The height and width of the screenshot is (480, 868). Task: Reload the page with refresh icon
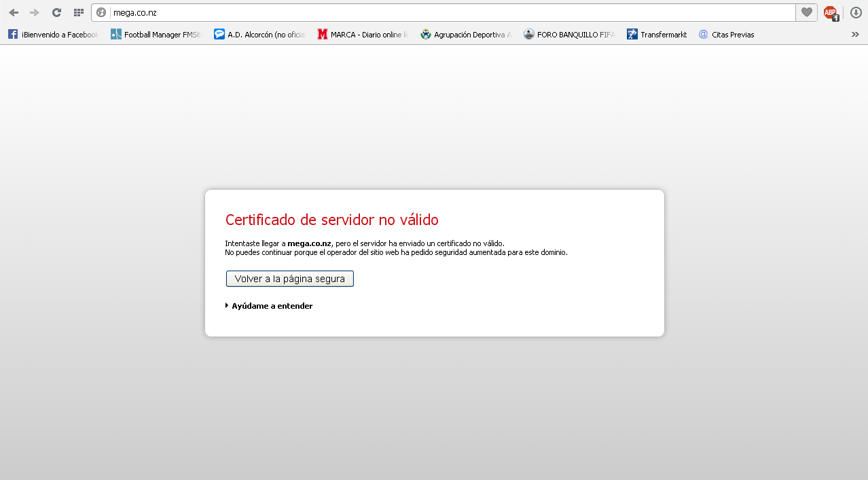coord(57,12)
